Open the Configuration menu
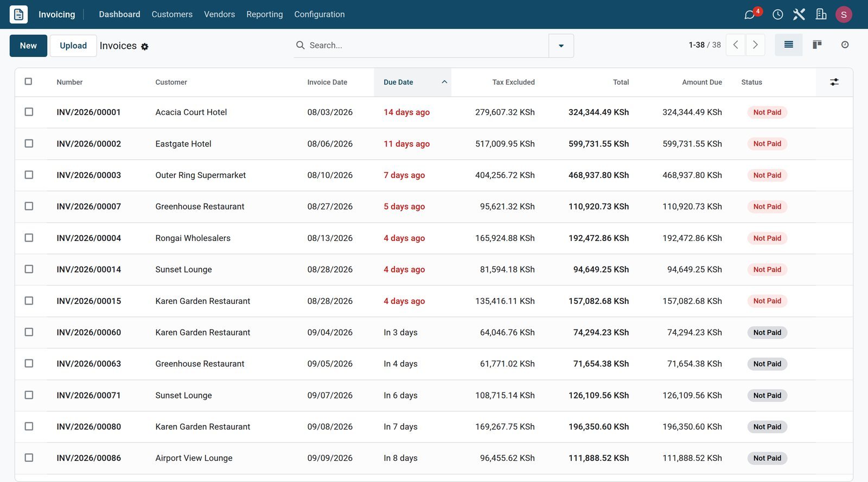 [x=319, y=14]
